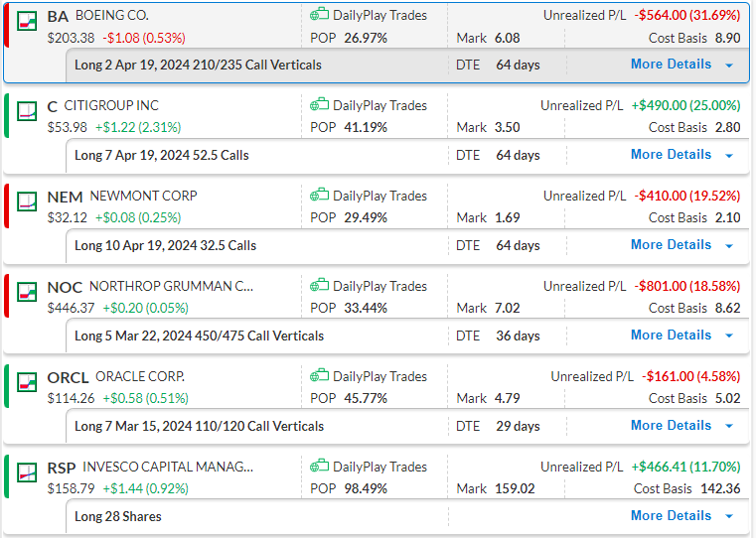Click Boeing unrealized P/L -$564.00 value

click(687, 16)
